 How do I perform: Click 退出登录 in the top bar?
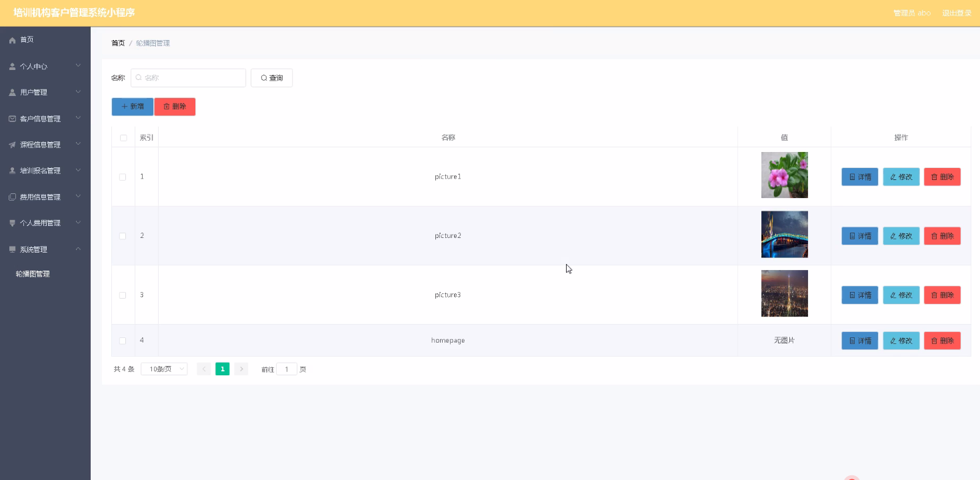pos(957,12)
